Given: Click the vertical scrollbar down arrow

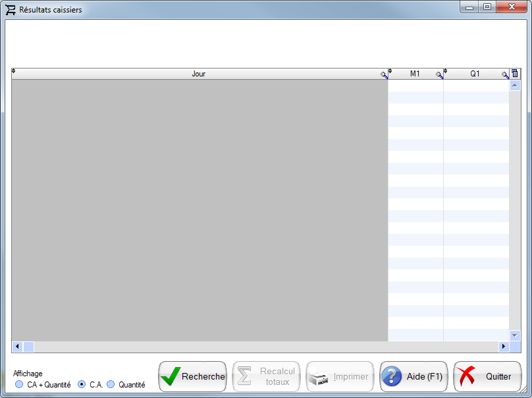Looking at the screenshot, I should (516, 335).
